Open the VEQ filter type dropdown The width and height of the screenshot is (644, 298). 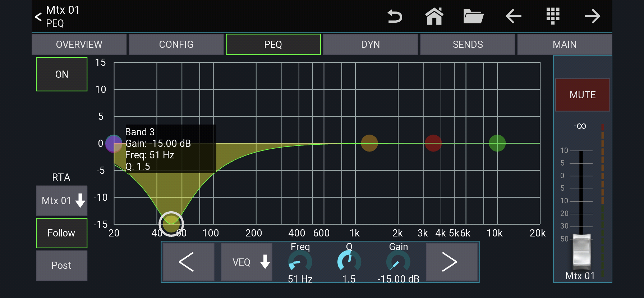coord(247,262)
